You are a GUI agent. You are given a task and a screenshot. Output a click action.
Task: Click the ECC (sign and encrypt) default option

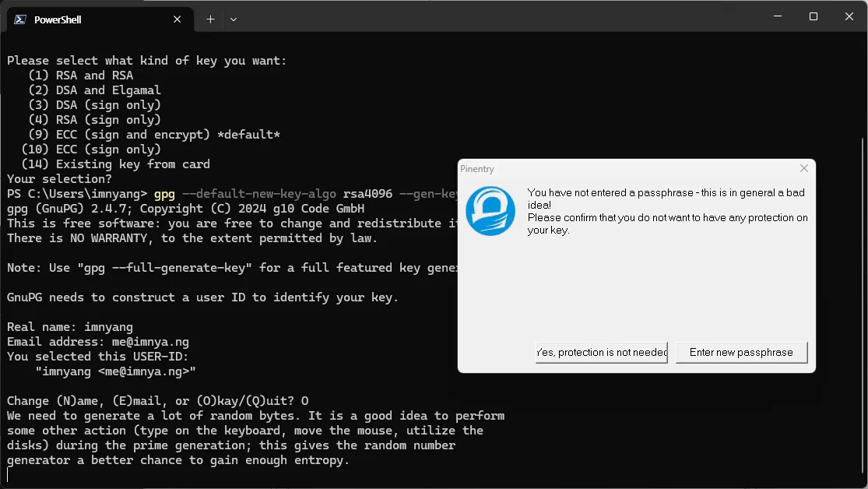(154, 135)
